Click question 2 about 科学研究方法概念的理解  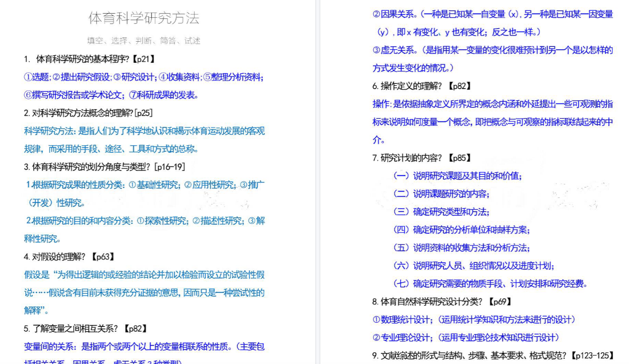[88, 113]
